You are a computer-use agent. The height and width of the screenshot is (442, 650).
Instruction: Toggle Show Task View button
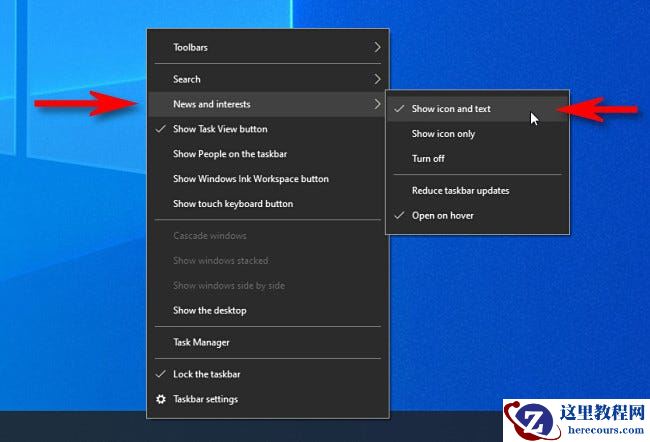coord(268,129)
